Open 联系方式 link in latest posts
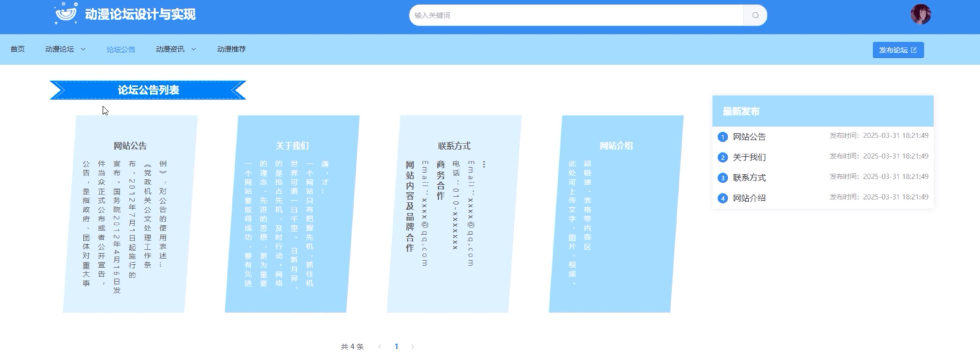Image resolution: width=980 pixels, height=363 pixels. coord(749,178)
